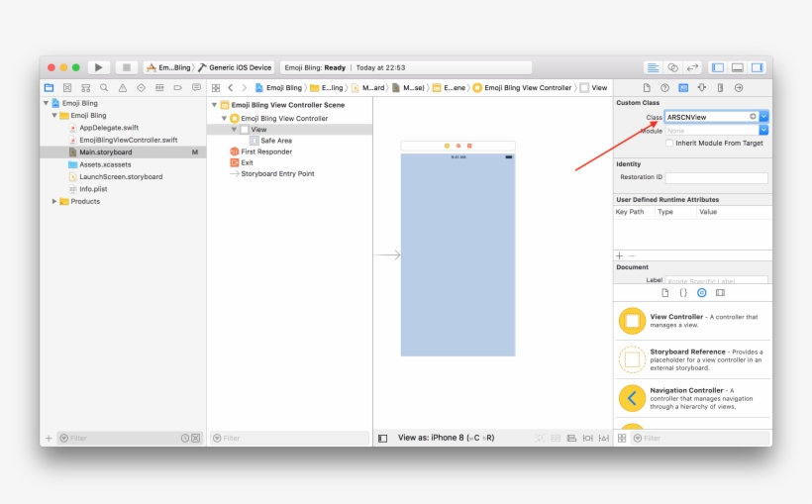Toggle library icon grid view
Screen dimensions: 812x504
click(x=622, y=439)
